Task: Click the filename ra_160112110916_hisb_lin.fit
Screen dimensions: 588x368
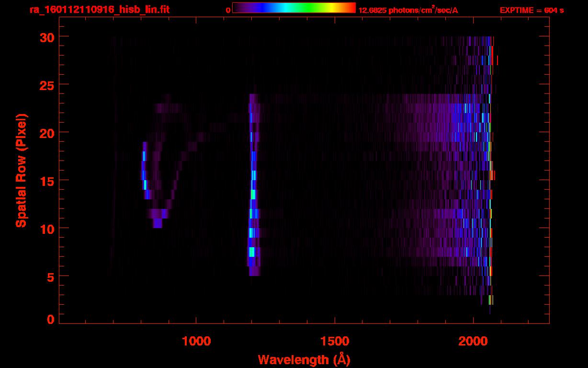Action: [99, 10]
